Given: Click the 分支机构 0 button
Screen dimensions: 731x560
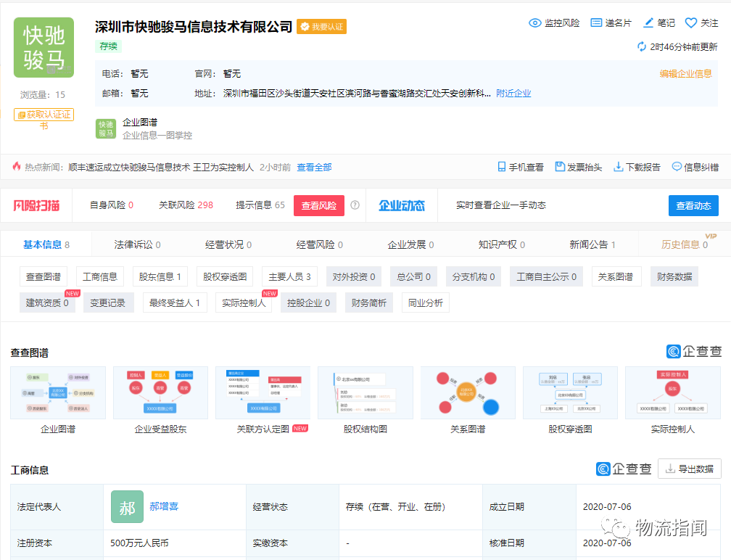Looking at the screenshot, I should (473, 276).
